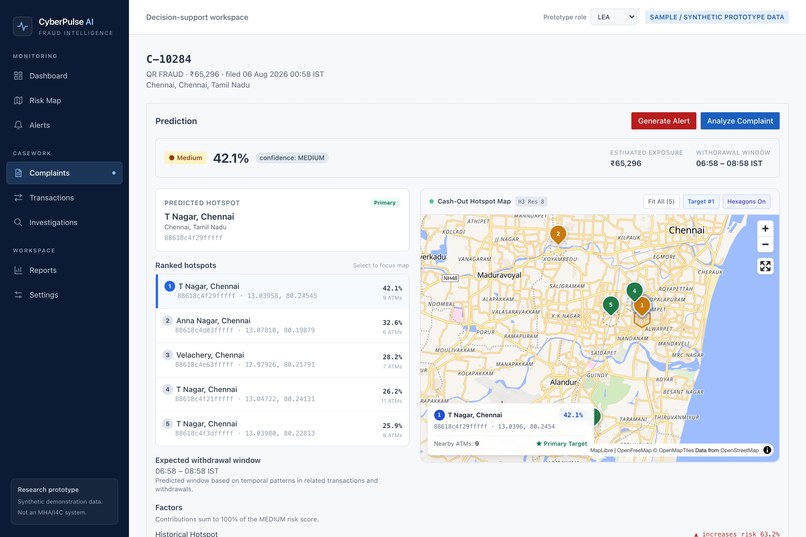Click green map marker number 5

(611, 305)
